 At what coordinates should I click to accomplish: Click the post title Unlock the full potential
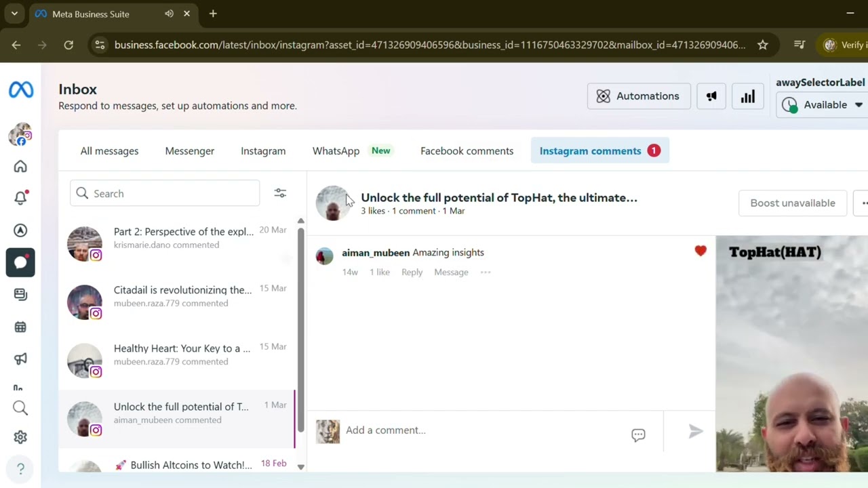499,198
